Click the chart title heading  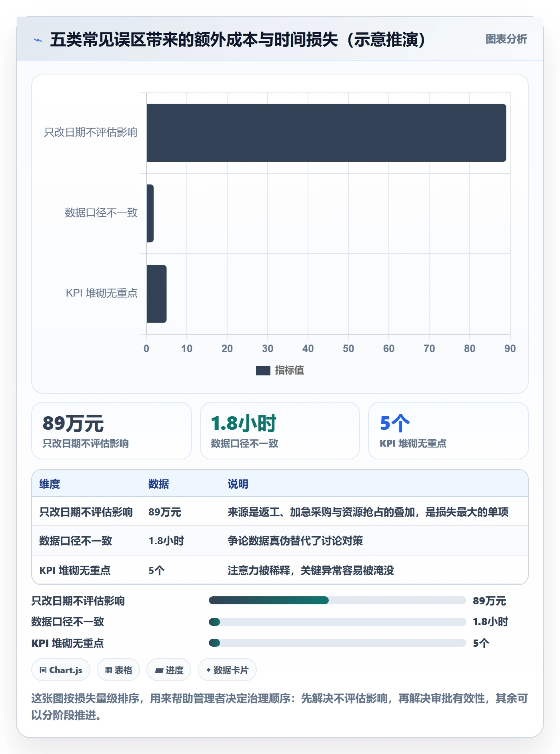point(238,40)
